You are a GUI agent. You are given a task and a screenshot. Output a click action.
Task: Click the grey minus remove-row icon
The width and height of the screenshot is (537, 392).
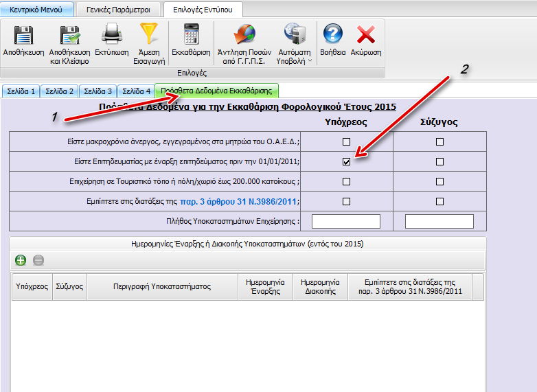[39, 260]
